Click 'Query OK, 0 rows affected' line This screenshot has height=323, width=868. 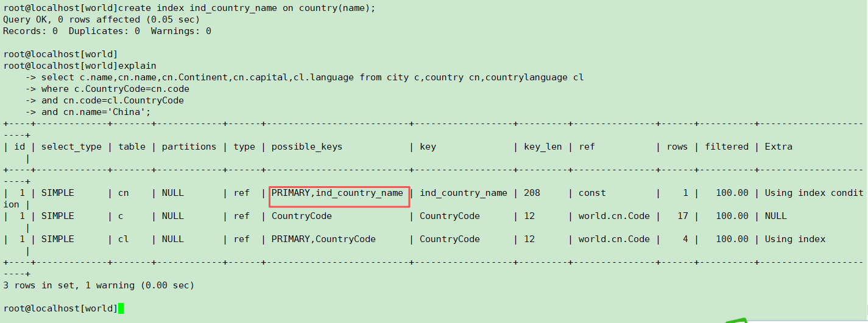101,19
